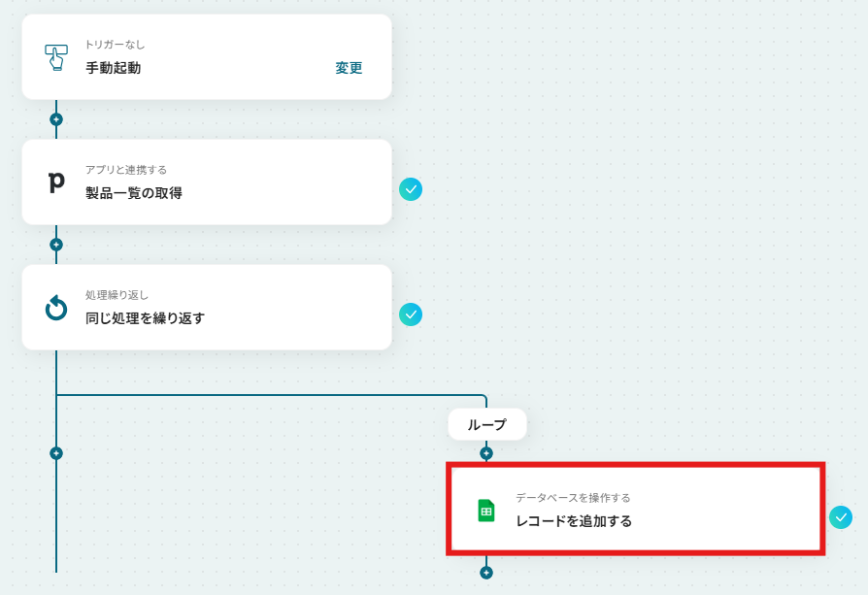Select the ループ branch label

click(487, 424)
